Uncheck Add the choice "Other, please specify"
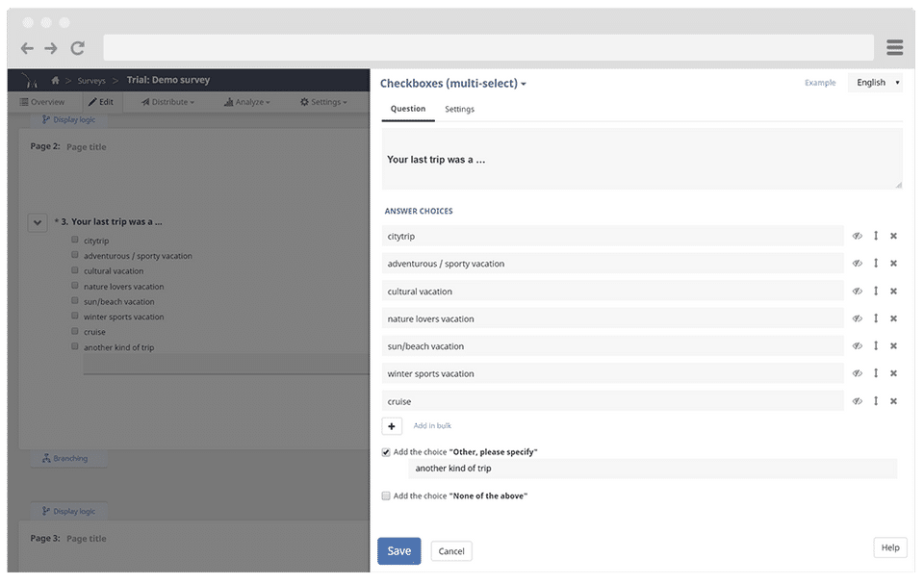Image resolution: width=924 pixels, height=584 pixels. click(x=386, y=452)
